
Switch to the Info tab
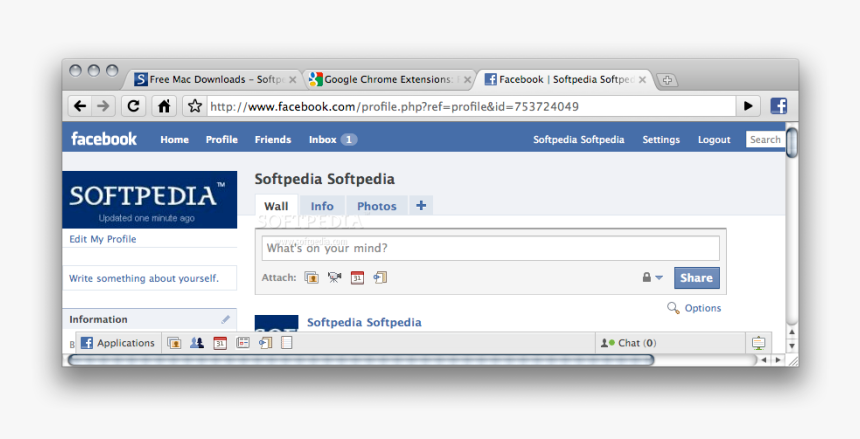[x=322, y=206]
